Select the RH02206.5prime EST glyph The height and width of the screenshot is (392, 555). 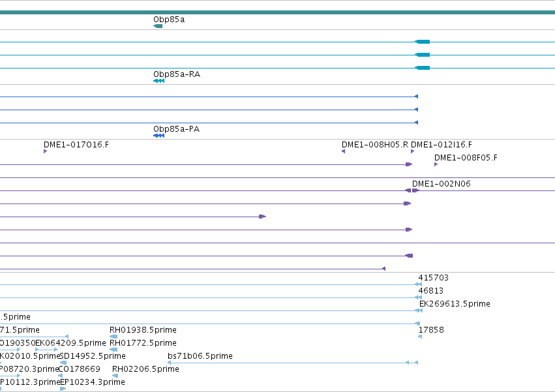click(115, 376)
